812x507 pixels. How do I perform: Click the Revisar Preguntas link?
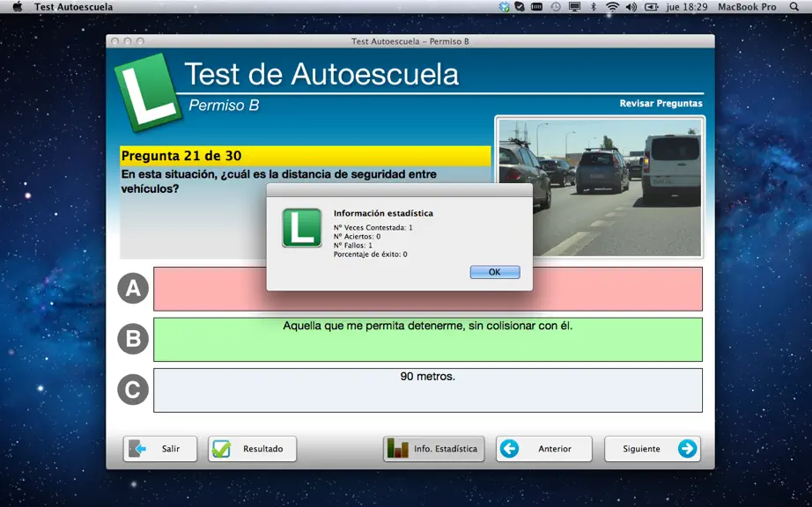pyautogui.click(x=661, y=104)
